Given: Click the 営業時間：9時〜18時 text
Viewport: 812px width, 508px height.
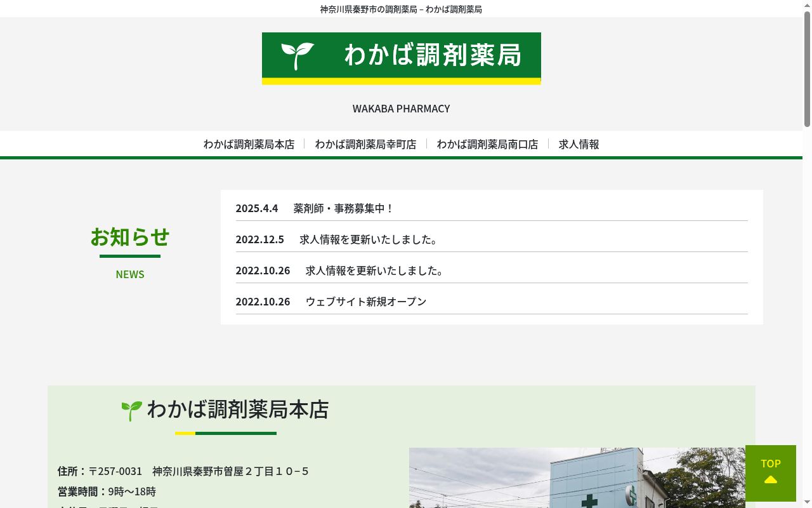Looking at the screenshot, I should click(107, 491).
